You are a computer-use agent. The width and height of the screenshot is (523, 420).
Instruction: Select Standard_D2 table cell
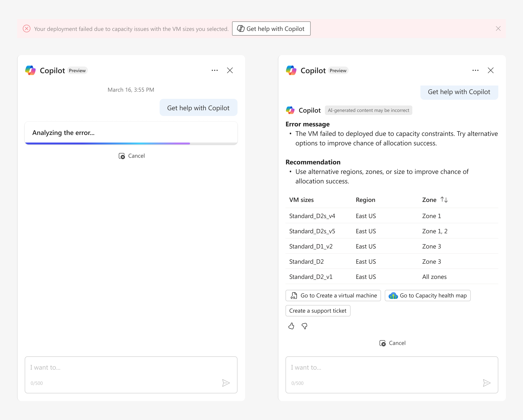[x=307, y=262]
